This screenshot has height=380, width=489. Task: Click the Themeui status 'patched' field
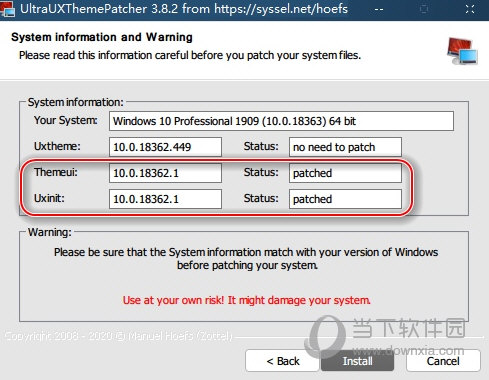pos(345,173)
